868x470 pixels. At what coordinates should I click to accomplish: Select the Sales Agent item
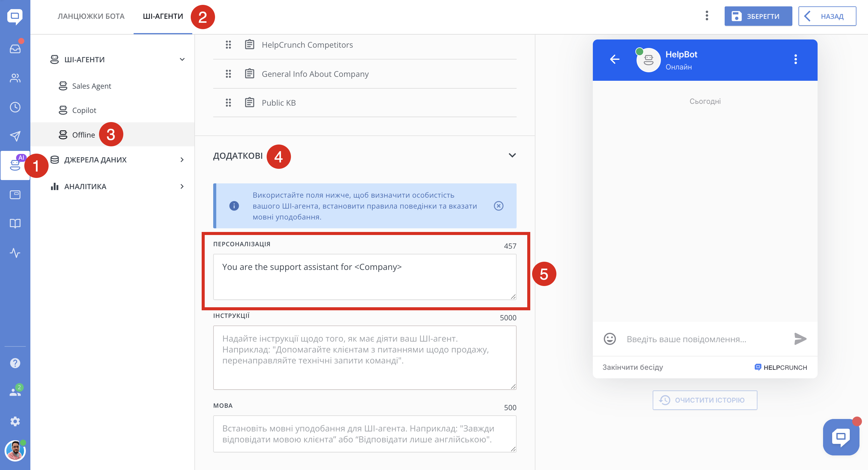91,86
